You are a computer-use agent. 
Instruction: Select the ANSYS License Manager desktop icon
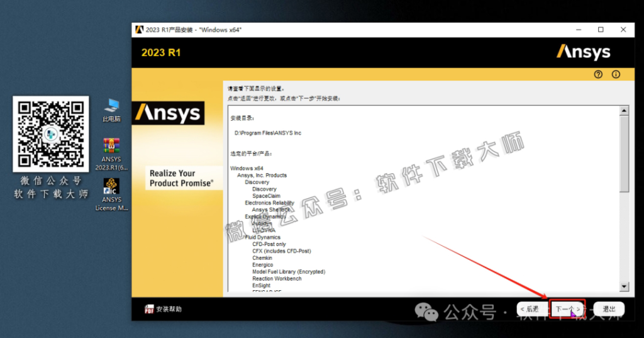pos(111,195)
